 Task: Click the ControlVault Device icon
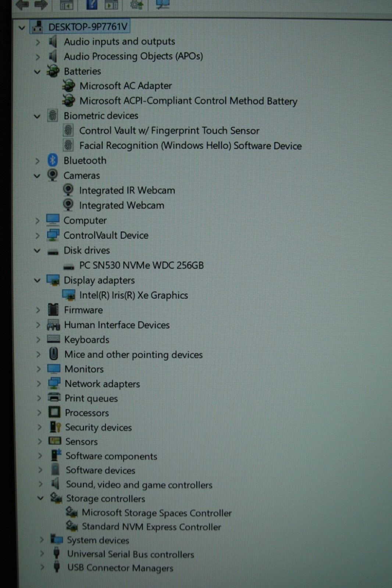click(53, 235)
